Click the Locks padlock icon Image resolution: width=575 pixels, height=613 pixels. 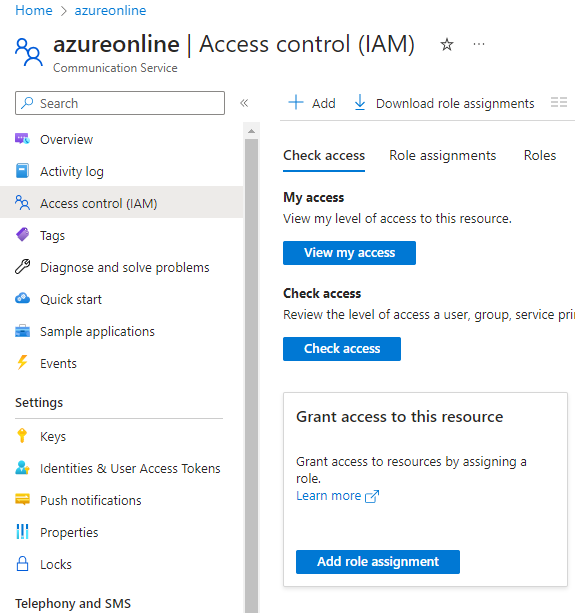click(22, 564)
